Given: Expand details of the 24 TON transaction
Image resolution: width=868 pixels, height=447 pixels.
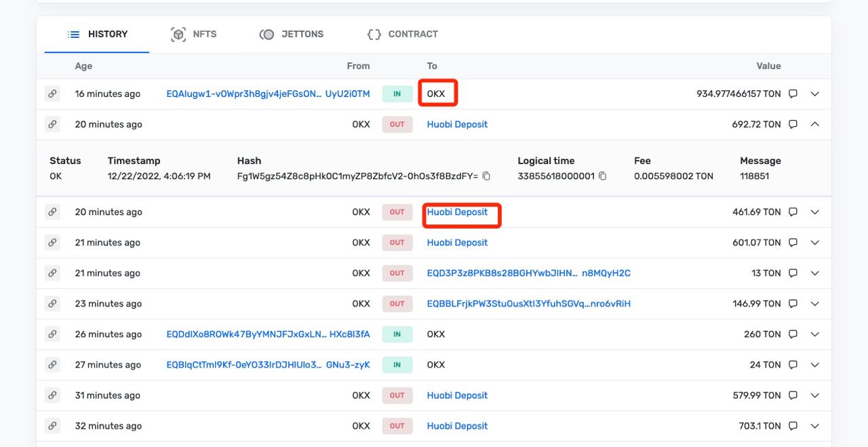Looking at the screenshot, I should click(815, 365).
